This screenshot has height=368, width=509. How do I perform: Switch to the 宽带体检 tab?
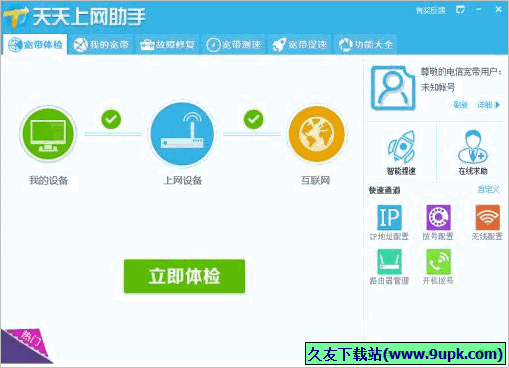(35, 44)
